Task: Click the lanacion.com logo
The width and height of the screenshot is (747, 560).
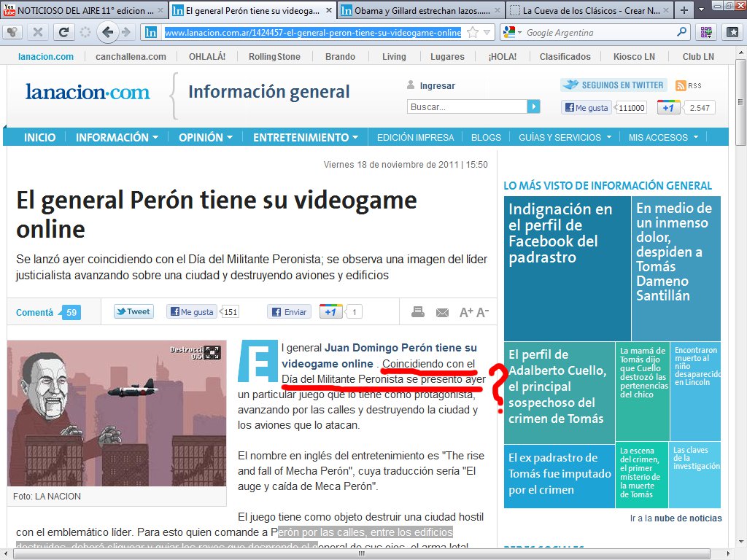Action: pyautogui.click(x=88, y=91)
